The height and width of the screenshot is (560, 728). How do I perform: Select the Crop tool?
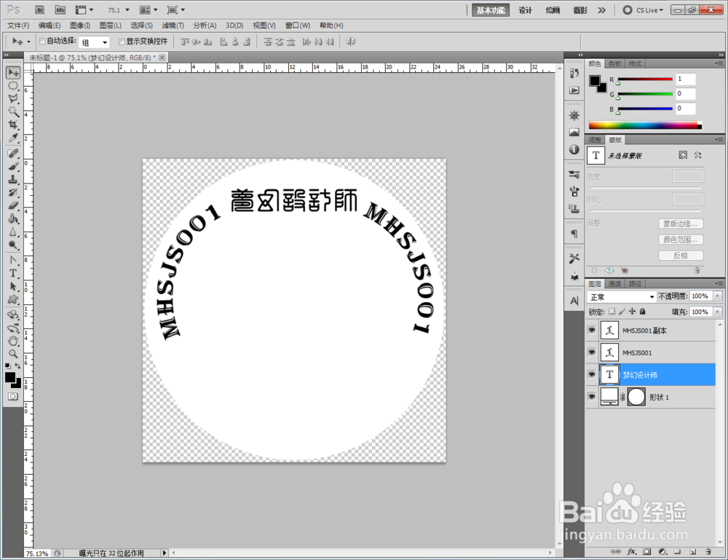click(x=13, y=125)
